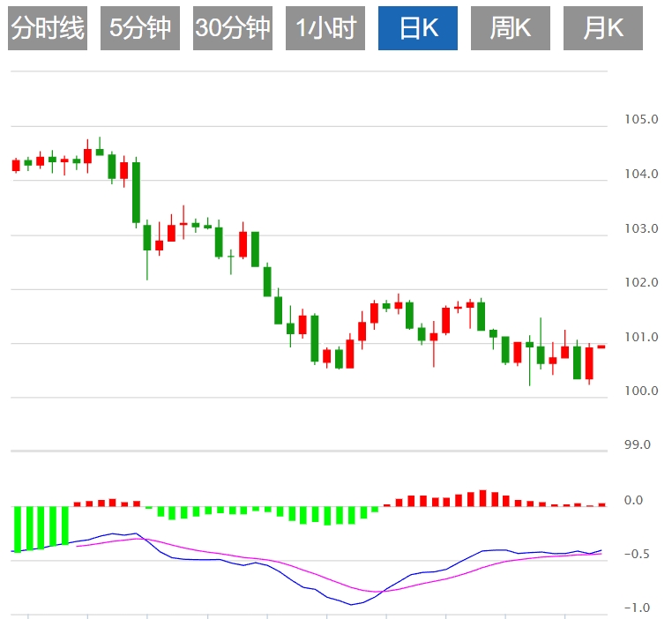Image resolution: width=672 pixels, height=619 pixels.
Task: Click the tallest red MACD histogram bar
Action: 482,498
